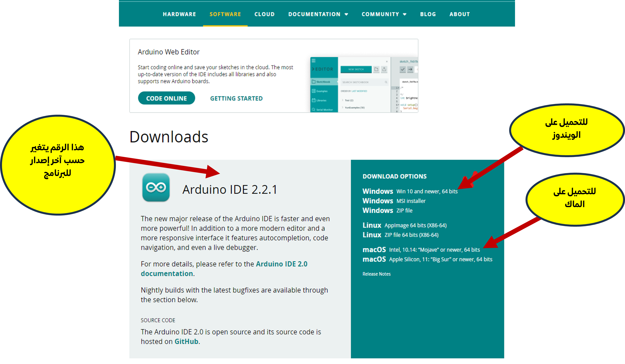The image size is (625, 364).
Task: Open the Documentation dropdown menu
Action: point(318,14)
